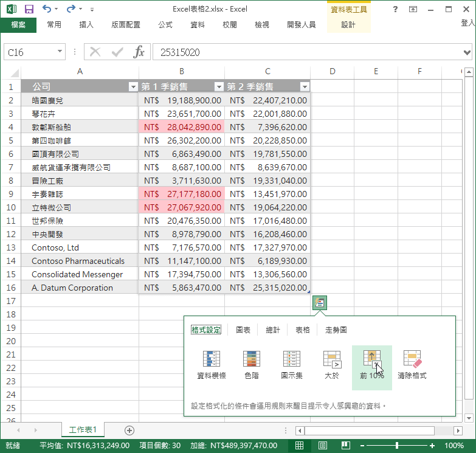Select column A header
This screenshot has width=476, height=453.
(80, 71)
